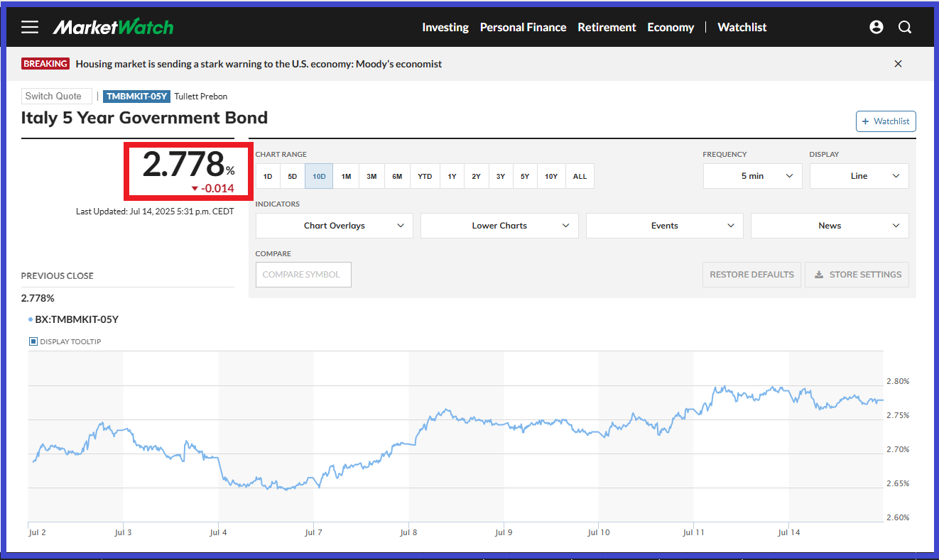Click the MarketWatch logo
Viewport: 939px width, 560px height.
[113, 27]
